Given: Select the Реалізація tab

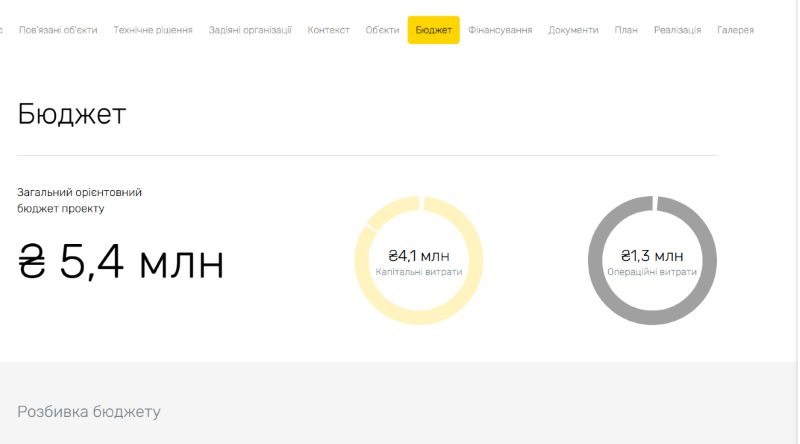Looking at the screenshot, I should pos(677,30).
